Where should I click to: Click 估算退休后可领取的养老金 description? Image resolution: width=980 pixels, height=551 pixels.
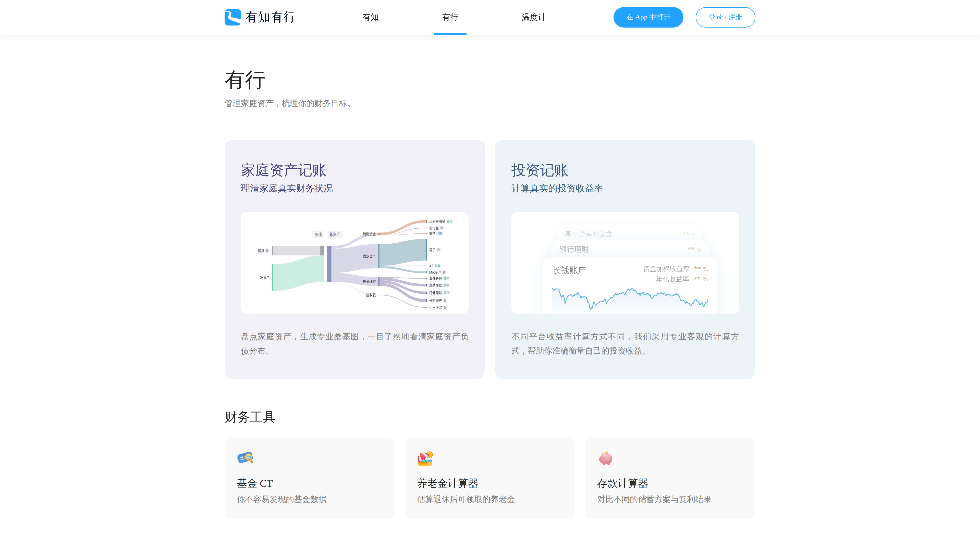[466, 499]
